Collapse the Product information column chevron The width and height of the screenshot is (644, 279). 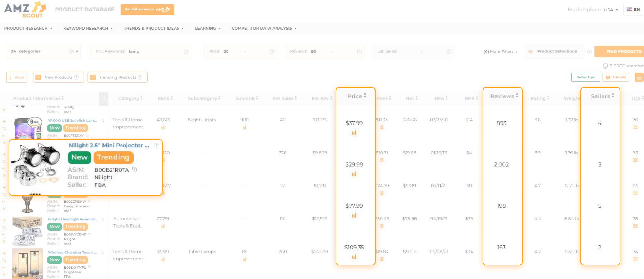(104, 98)
